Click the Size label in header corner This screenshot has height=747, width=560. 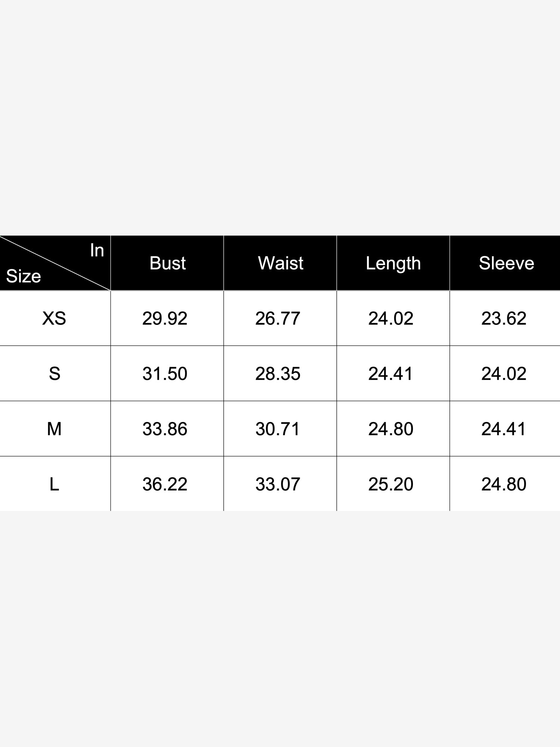click(24, 276)
